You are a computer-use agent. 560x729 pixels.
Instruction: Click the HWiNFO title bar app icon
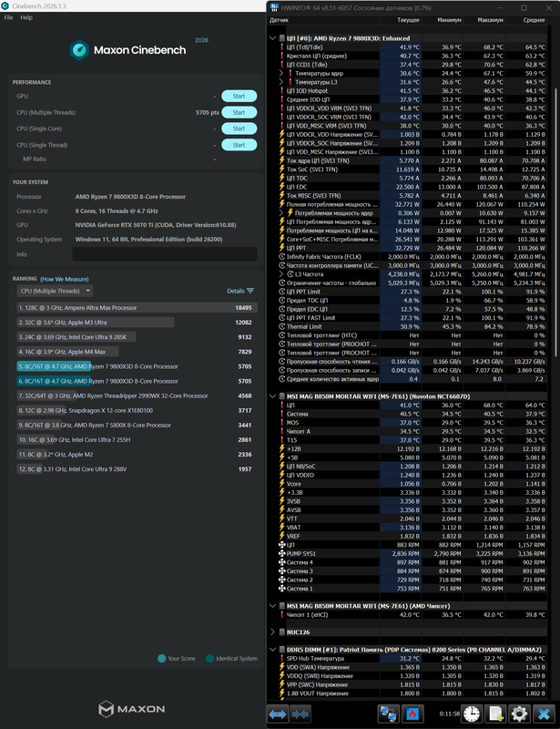click(275, 8)
